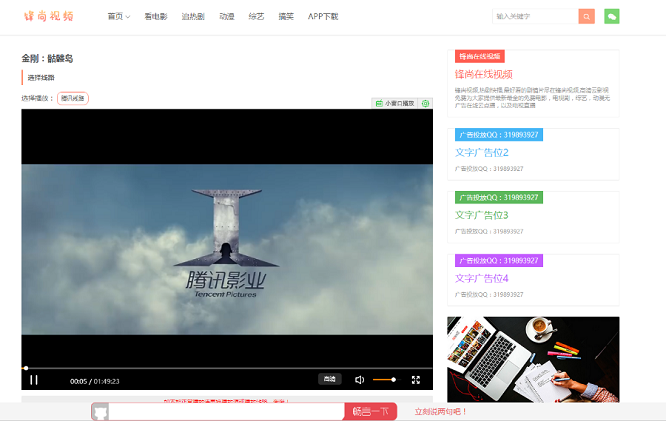
Task: Open the 看电影 menu
Action: [156, 17]
